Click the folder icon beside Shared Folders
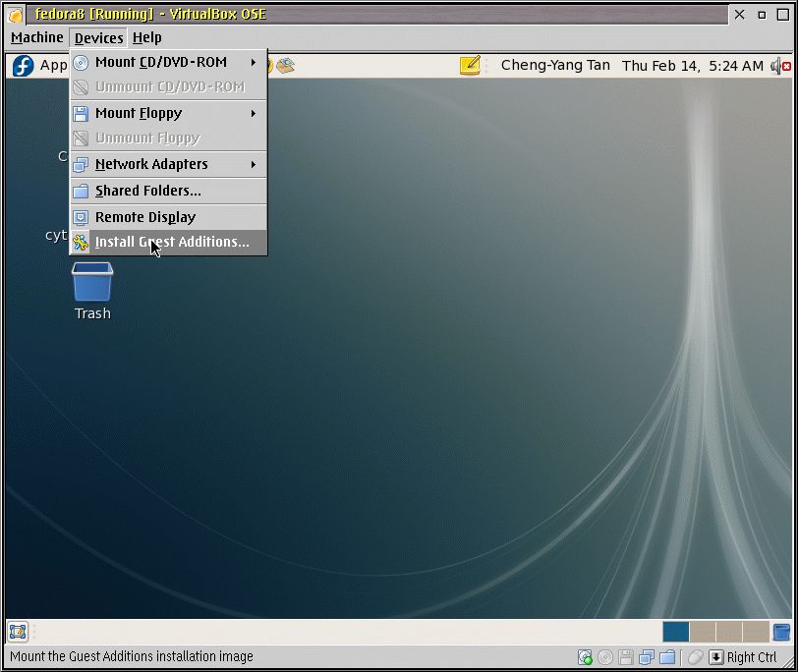798x672 pixels. 81,192
